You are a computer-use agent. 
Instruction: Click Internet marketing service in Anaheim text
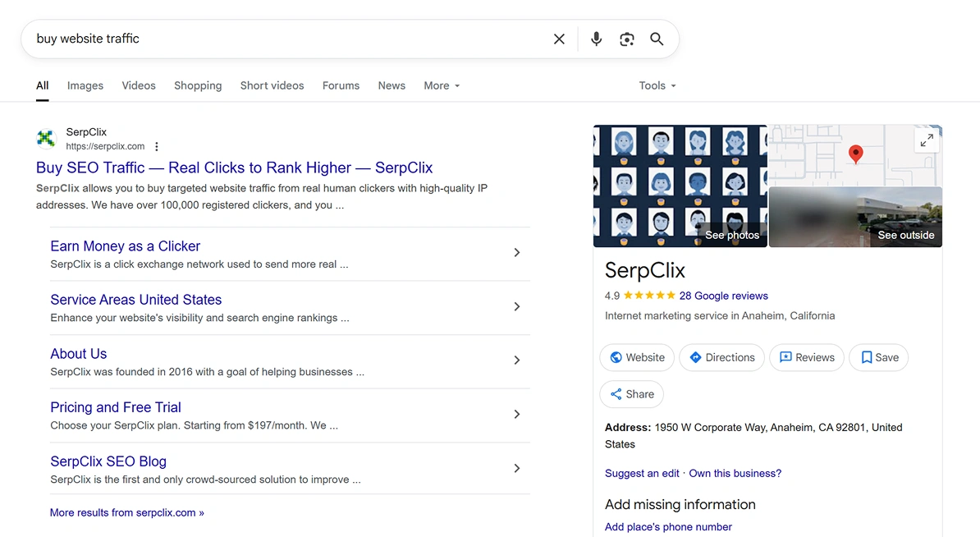tap(719, 315)
